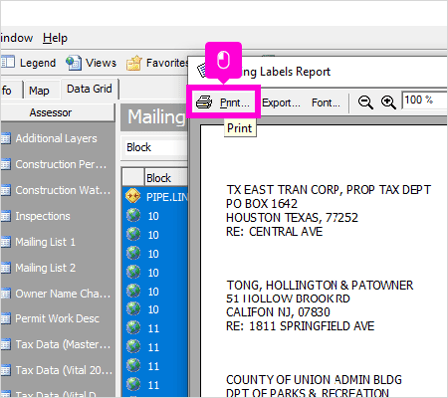The width and height of the screenshot is (448, 398).
Task: Click the Legend toolbar icon
Action: [8, 62]
